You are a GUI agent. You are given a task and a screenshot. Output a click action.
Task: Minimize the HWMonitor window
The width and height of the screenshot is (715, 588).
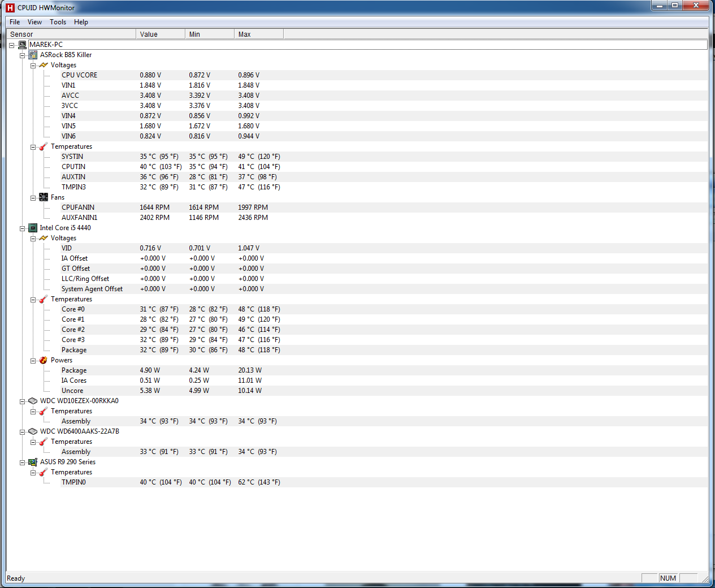click(660, 5)
